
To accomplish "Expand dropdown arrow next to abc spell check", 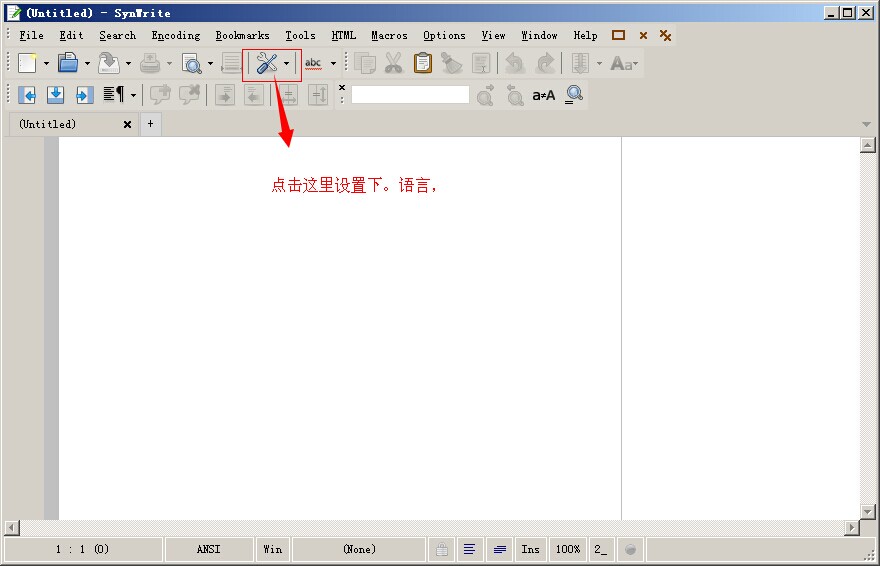I will pyautogui.click(x=333, y=63).
